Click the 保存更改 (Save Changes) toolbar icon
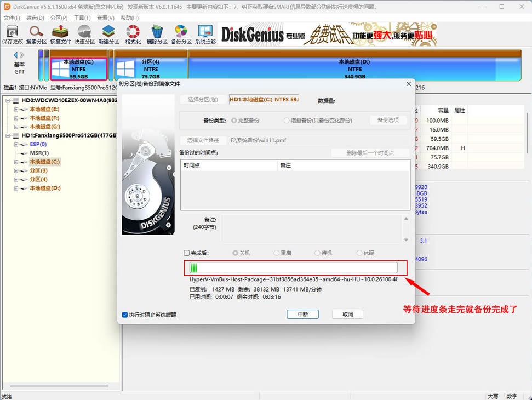 pos(12,33)
